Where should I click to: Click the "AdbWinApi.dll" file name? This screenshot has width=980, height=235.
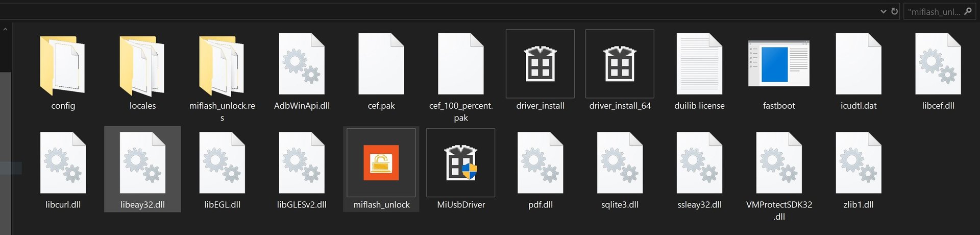[302, 106]
